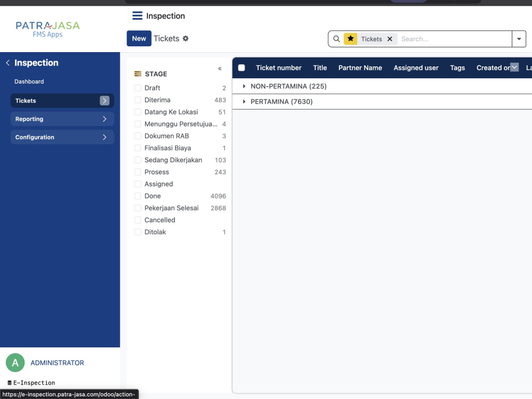The image size is (532, 399).
Task: Expand the Configuration menu chevron
Action: (104, 137)
